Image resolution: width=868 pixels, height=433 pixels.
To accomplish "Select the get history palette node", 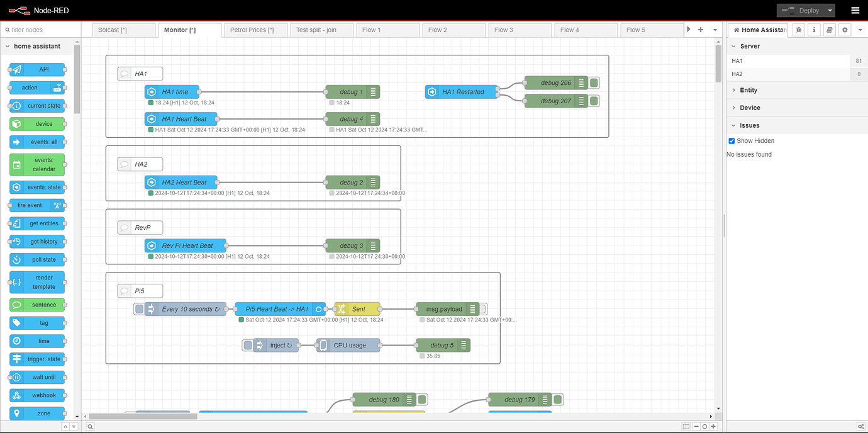I will click(x=37, y=242).
